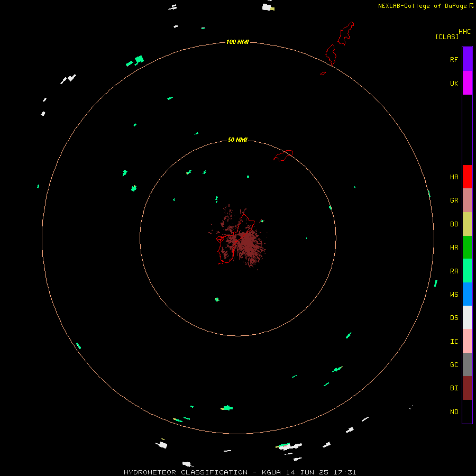Click the purple RF color swatch
476x476 pixels.
coord(467,59)
